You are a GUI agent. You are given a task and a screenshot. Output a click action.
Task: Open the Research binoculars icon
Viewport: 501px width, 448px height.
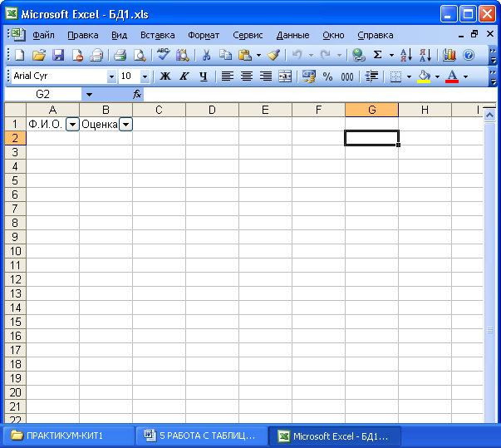tap(183, 55)
